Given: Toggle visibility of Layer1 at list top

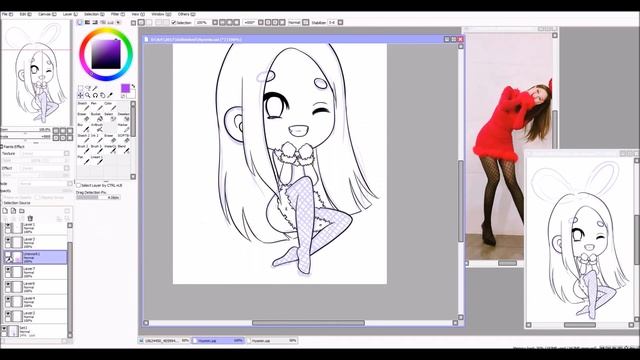Looking at the screenshot, I should (8, 225).
